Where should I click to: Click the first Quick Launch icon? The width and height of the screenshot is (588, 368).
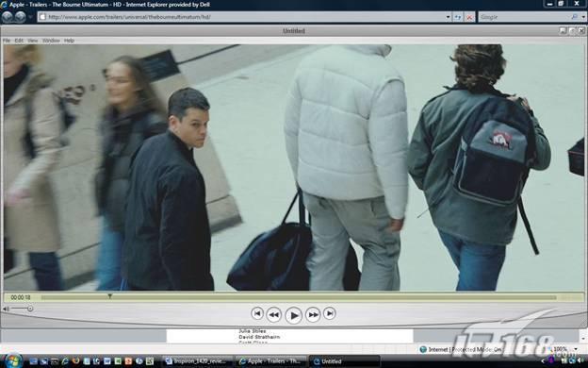pos(33,361)
